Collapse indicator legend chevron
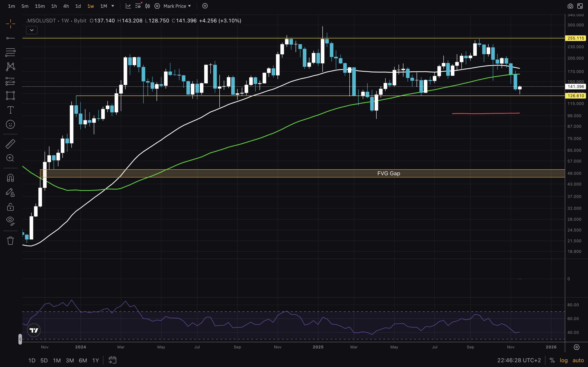This screenshot has width=588, height=367. point(31,30)
